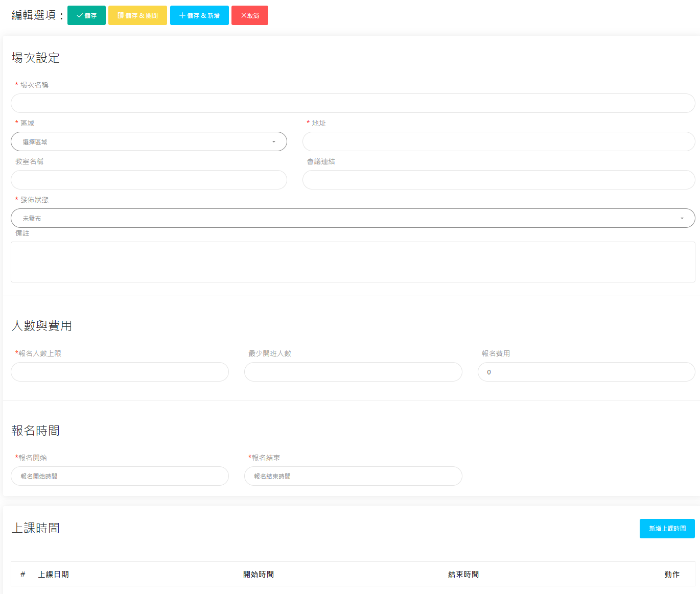Focus the 備註 textarea
The height and width of the screenshot is (594, 700).
(x=353, y=262)
